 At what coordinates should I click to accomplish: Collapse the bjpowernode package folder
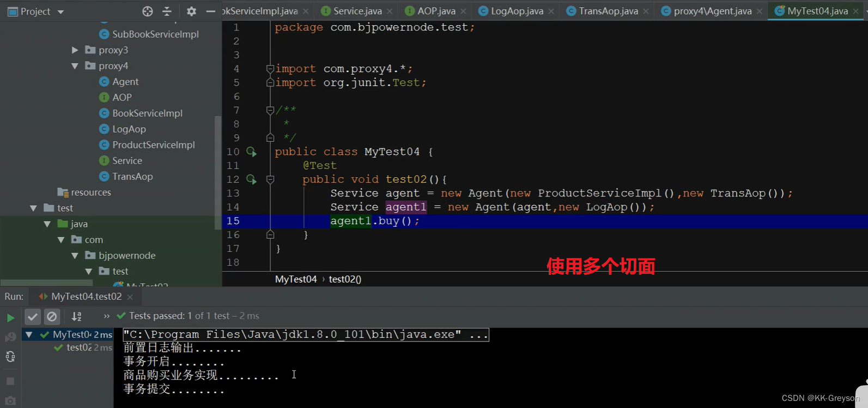[x=75, y=256]
